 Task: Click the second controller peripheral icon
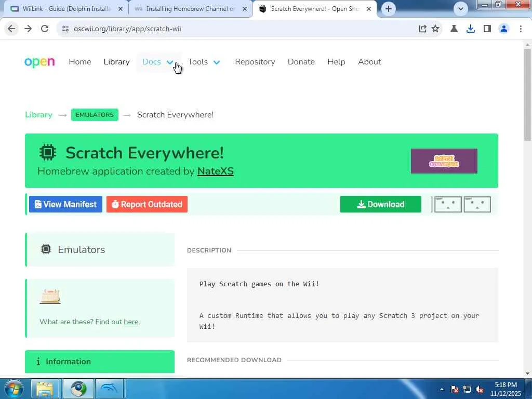[x=477, y=204]
